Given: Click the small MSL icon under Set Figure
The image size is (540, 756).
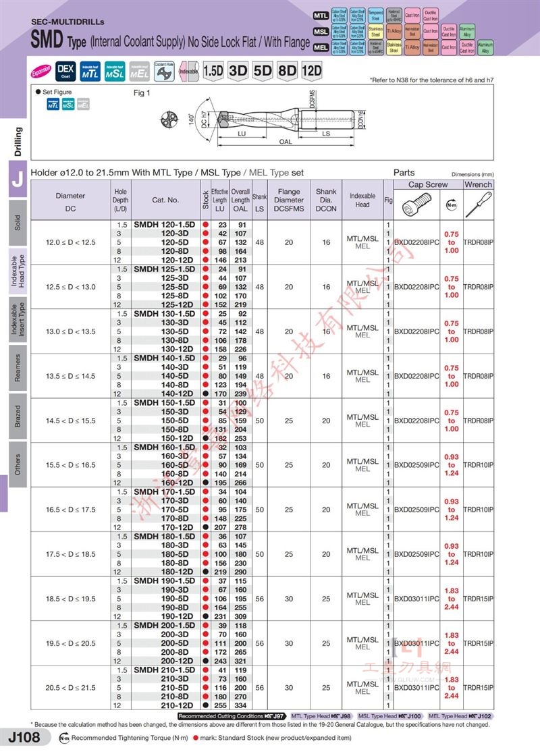Looking at the screenshot, I should click(x=68, y=104).
